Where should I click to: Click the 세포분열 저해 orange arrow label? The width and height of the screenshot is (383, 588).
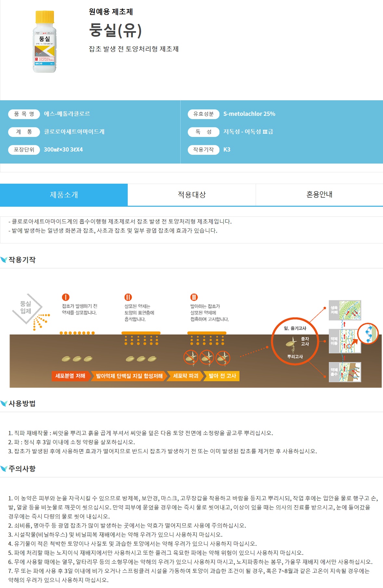click(x=70, y=376)
